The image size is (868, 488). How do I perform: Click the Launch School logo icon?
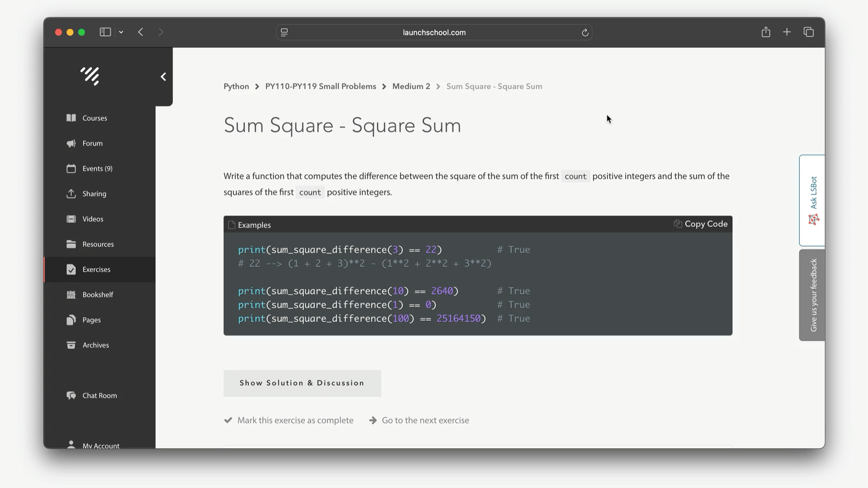click(x=90, y=76)
